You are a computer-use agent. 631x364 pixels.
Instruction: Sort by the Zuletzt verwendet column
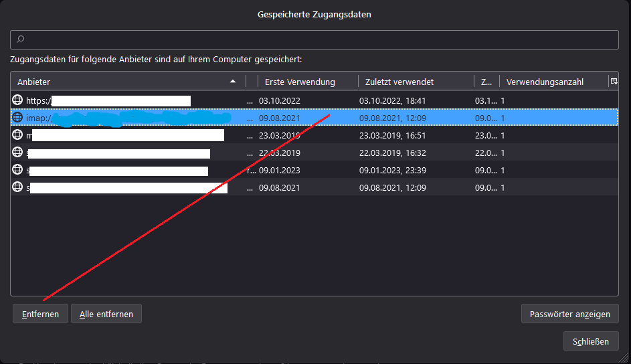pyautogui.click(x=399, y=82)
